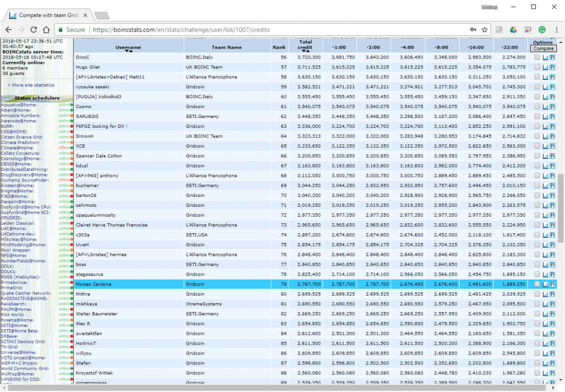
Task: View the chart icon for SimonH
Action: 545,136
